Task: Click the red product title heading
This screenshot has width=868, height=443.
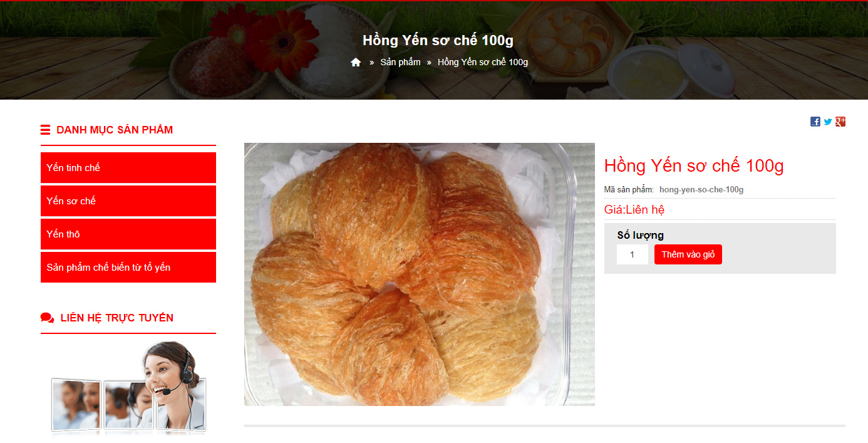Action: (694, 166)
